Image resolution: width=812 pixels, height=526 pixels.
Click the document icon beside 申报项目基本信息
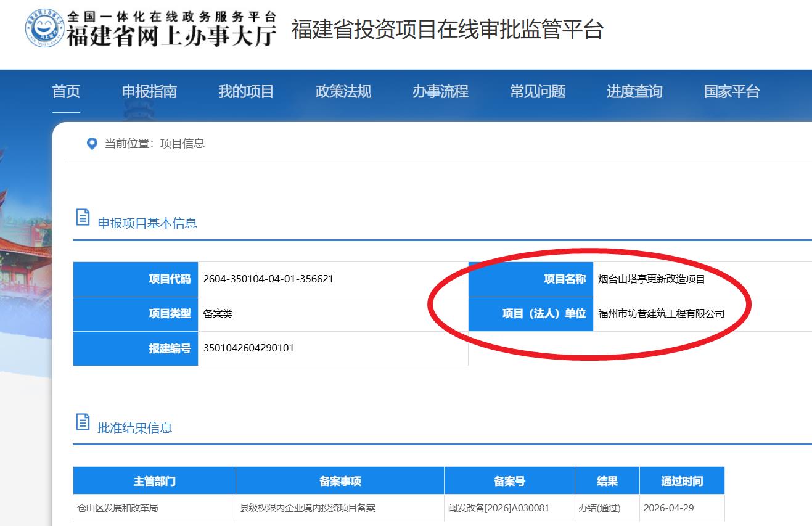pos(82,217)
